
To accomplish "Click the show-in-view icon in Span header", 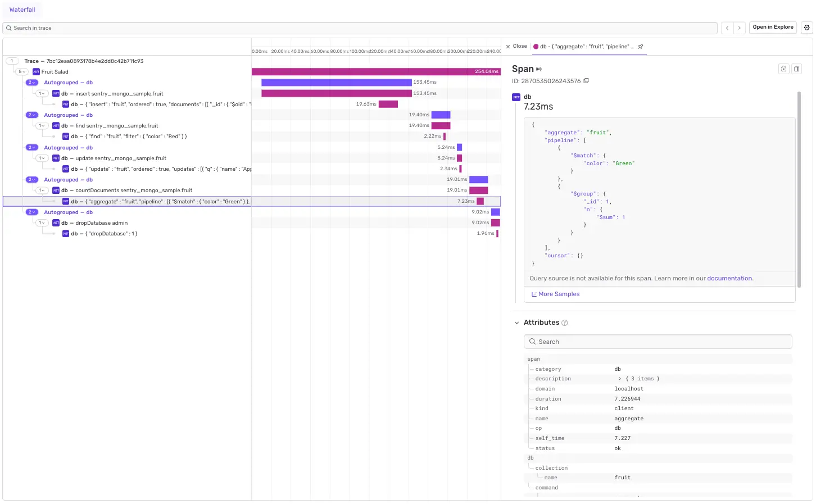I will (784, 69).
